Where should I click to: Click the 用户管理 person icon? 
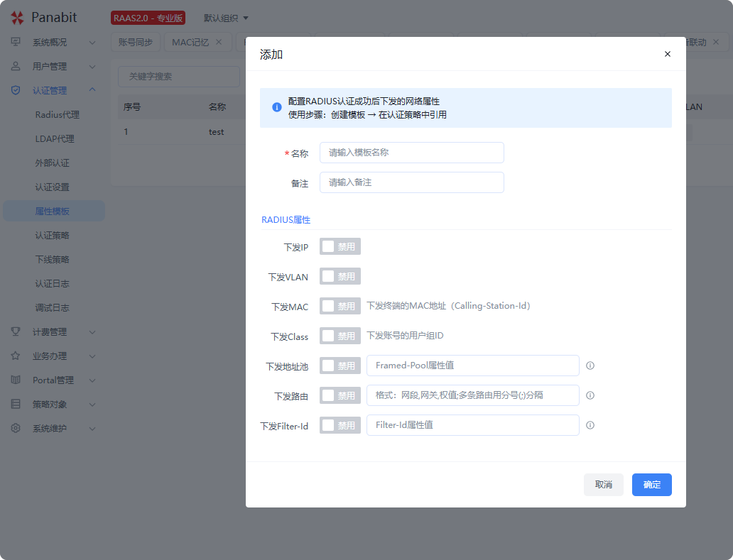coord(16,66)
